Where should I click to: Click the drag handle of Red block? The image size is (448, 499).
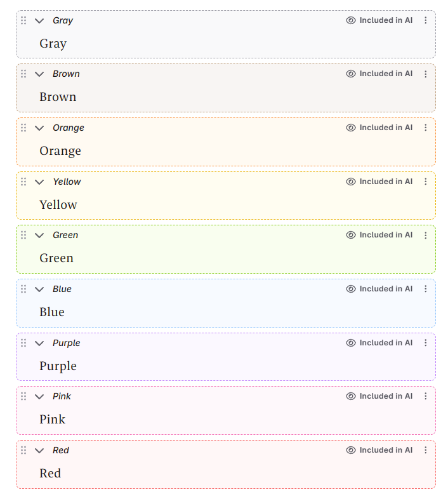pos(23,450)
